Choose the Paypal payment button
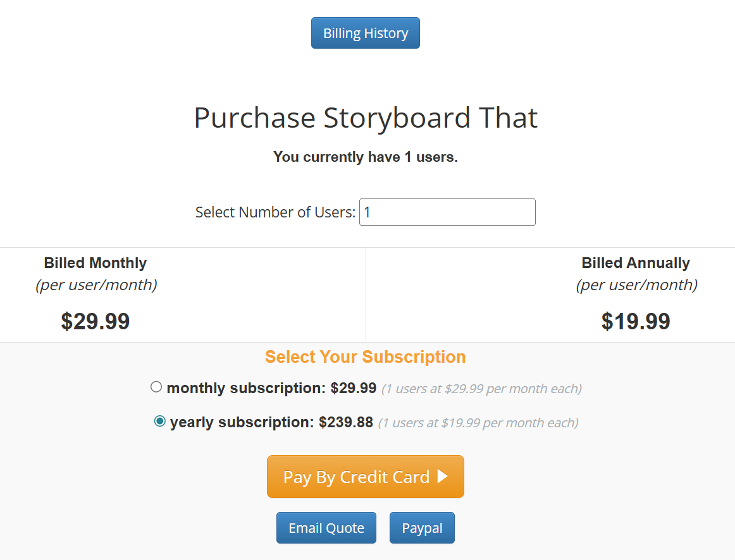This screenshot has height=560, width=735. coord(422,528)
